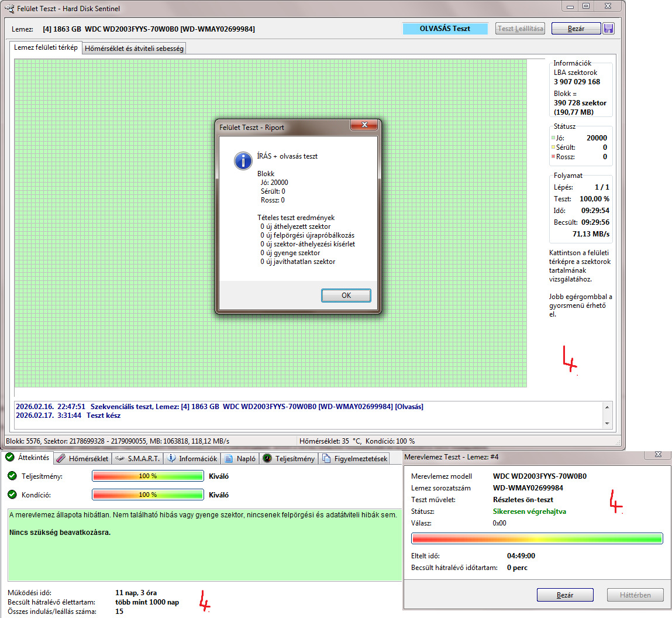672x618 pixels.
Task: Click the info icon on the Információk tab
Action: point(171,458)
